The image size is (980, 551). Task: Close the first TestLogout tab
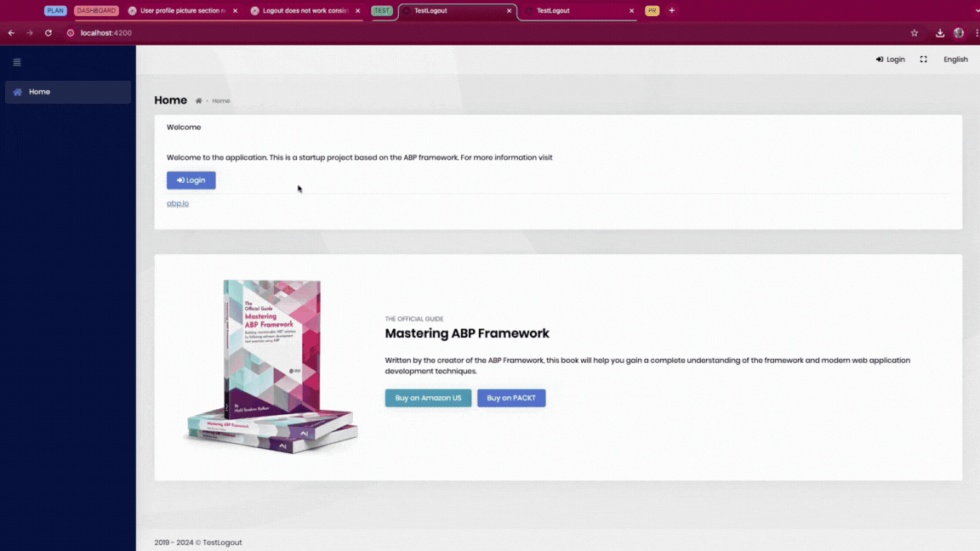tap(509, 10)
